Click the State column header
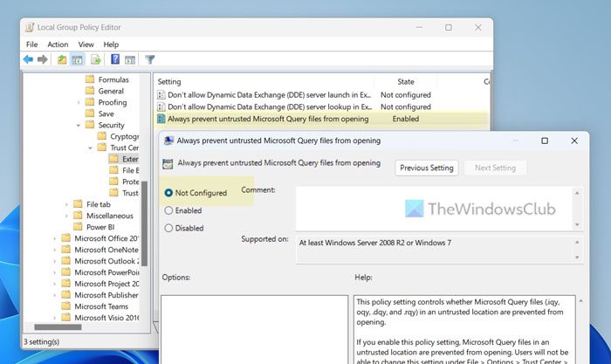611x364 pixels. click(x=406, y=82)
